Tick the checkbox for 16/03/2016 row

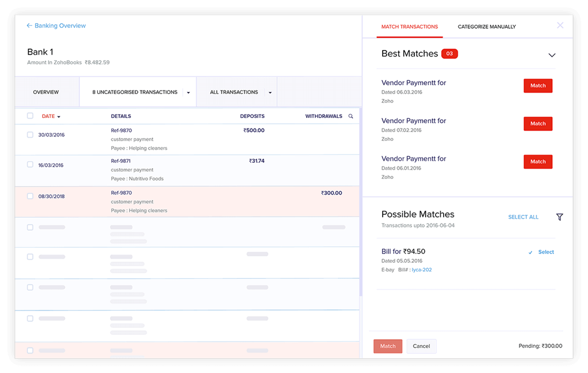click(x=30, y=165)
